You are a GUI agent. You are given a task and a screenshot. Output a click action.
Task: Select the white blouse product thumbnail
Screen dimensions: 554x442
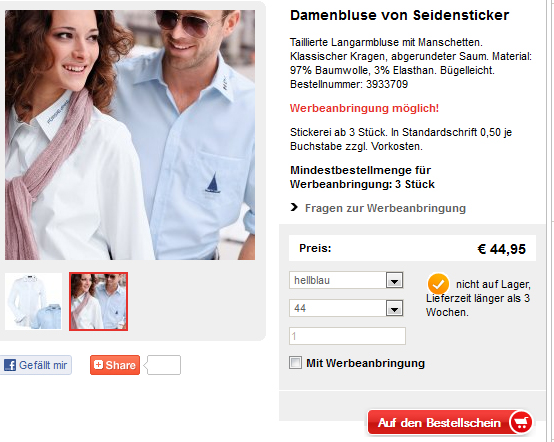(x=33, y=301)
